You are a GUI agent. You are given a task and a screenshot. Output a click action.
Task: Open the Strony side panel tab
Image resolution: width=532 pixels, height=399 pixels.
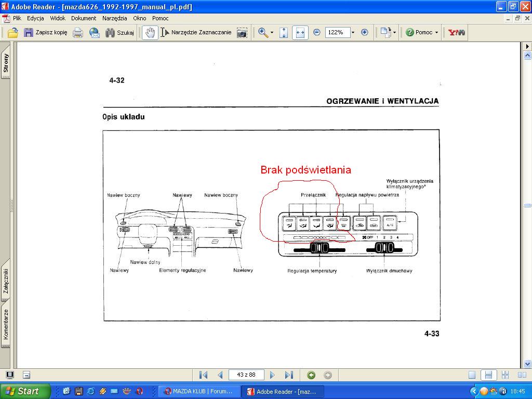[x=6, y=63]
